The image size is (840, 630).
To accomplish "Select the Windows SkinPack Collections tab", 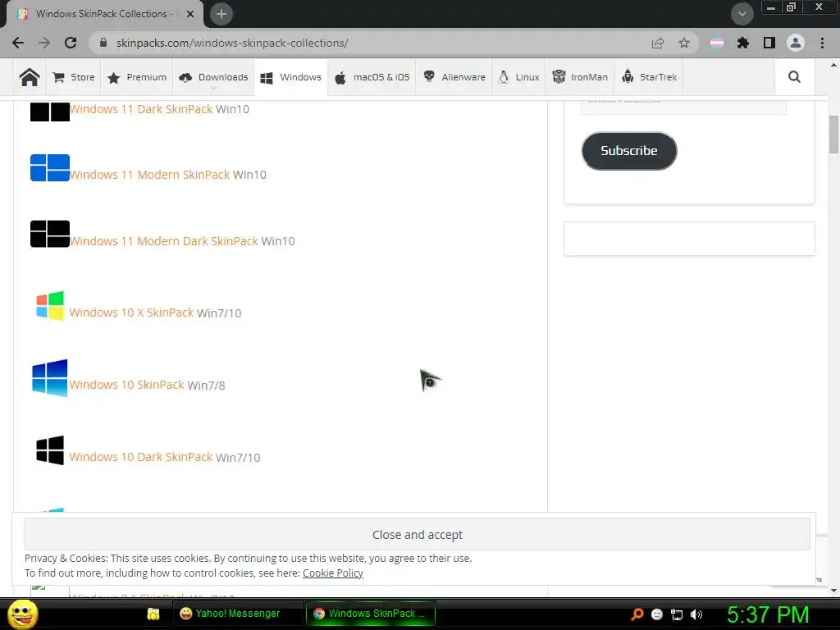I will point(105,14).
